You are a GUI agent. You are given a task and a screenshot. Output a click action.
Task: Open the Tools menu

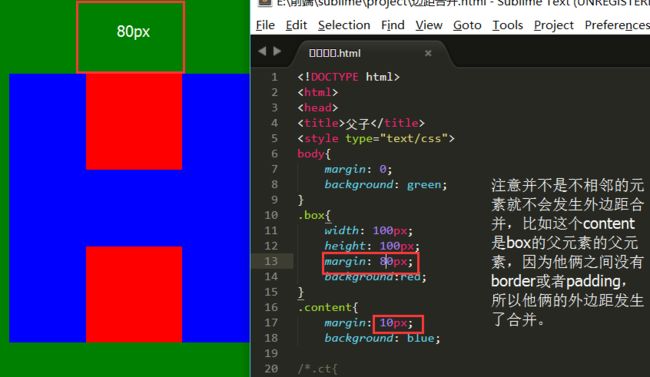[x=508, y=25]
